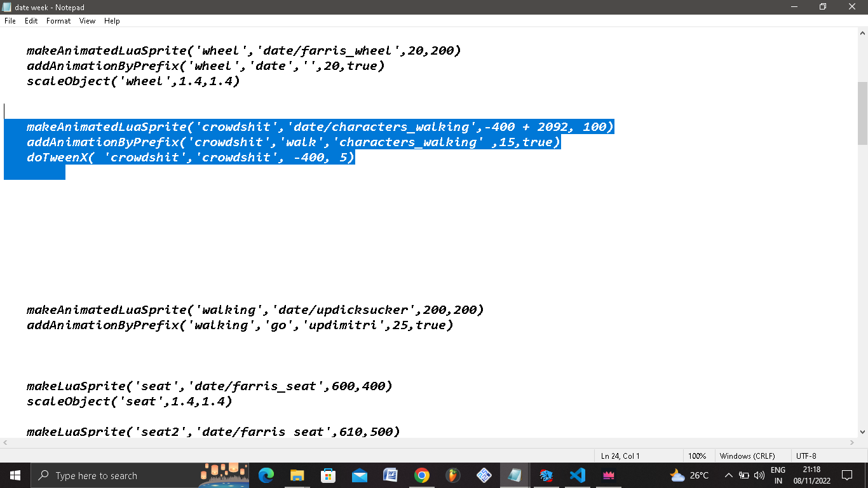Open File Explorer from the taskbar

click(297, 475)
